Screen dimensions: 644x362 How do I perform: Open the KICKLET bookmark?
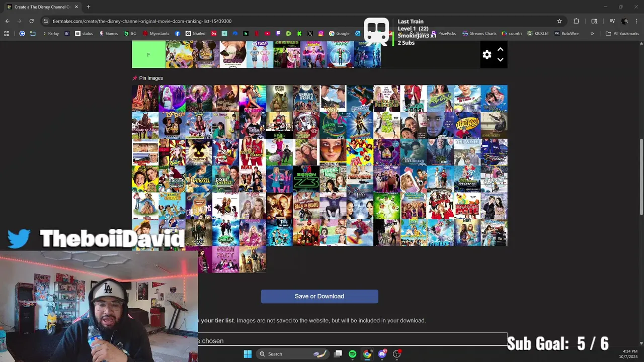pos(538,34)
